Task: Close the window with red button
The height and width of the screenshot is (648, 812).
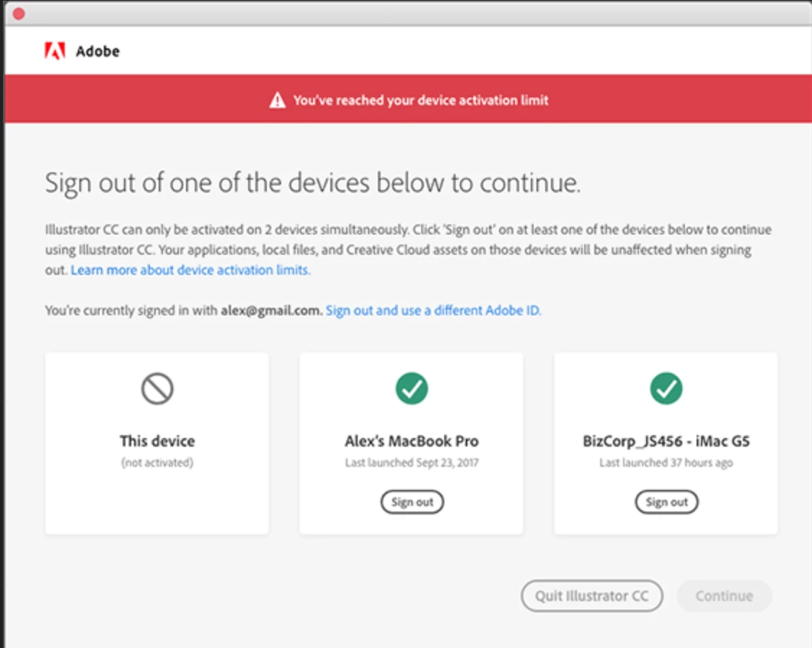Action: coord(19,14)
